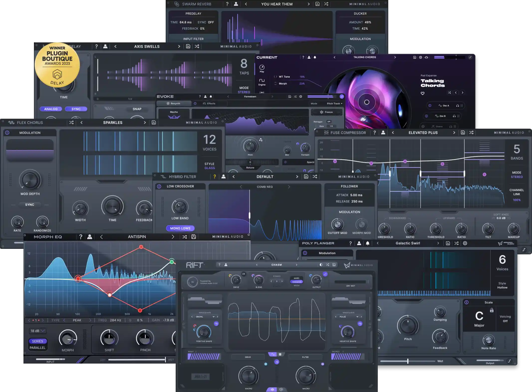This screenshot has height=392, width=532.
Task: Click Voicing Off in Poly Flanger
Action: click(x=505, y=319)
